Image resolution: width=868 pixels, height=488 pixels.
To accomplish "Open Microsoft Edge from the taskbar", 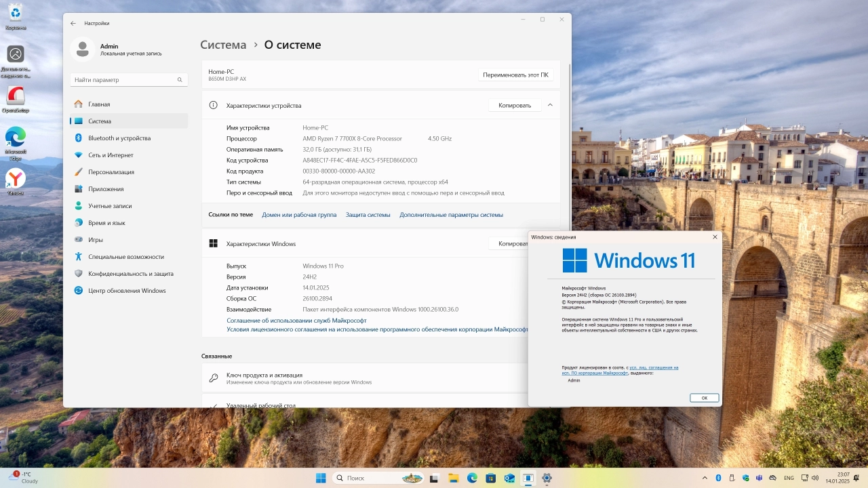I will [472, 478].
